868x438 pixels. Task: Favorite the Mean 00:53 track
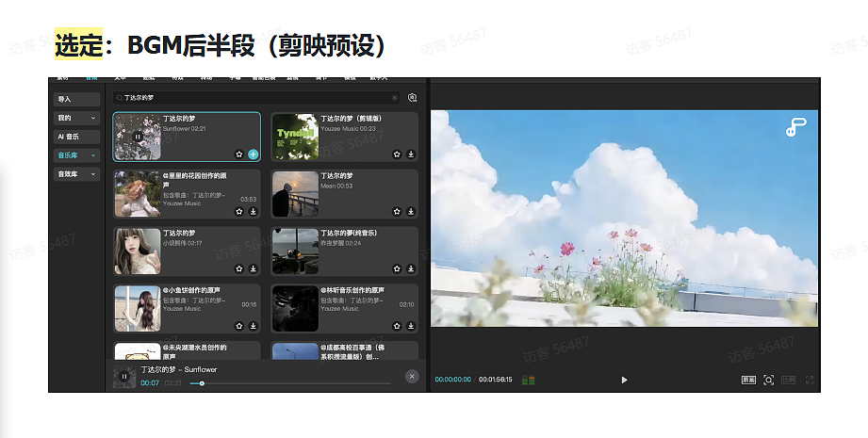(x=397, y=211)
